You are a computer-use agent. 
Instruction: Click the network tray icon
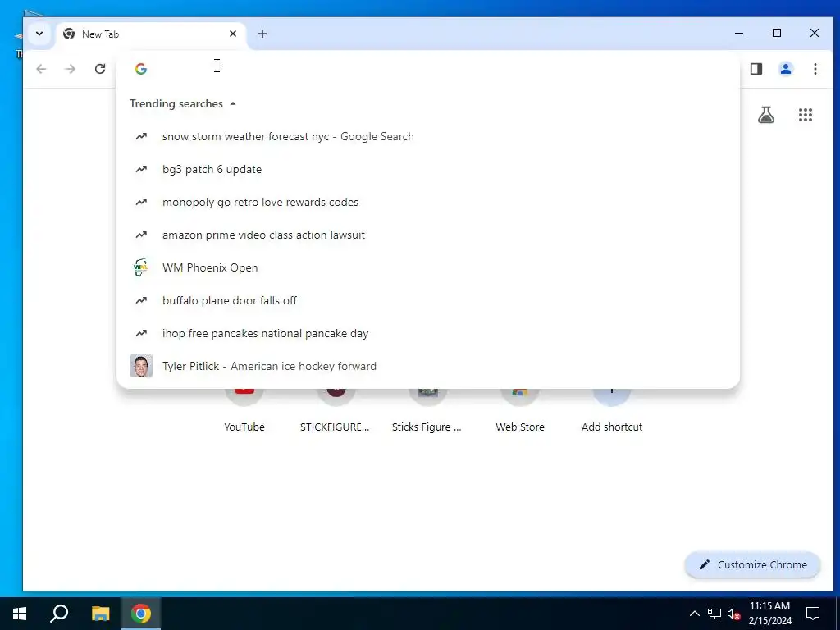pyautogui.click(x=714, y=614)
